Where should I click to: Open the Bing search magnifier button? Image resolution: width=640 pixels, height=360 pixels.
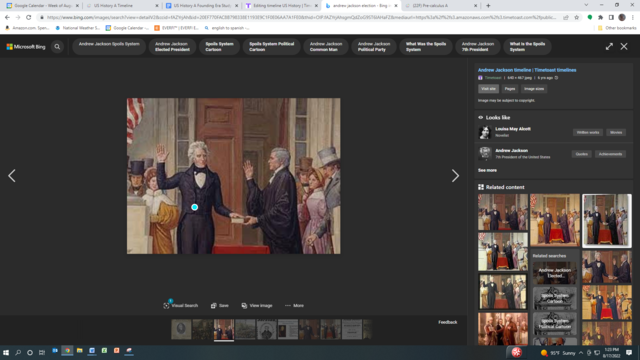(x=57, y=47)
